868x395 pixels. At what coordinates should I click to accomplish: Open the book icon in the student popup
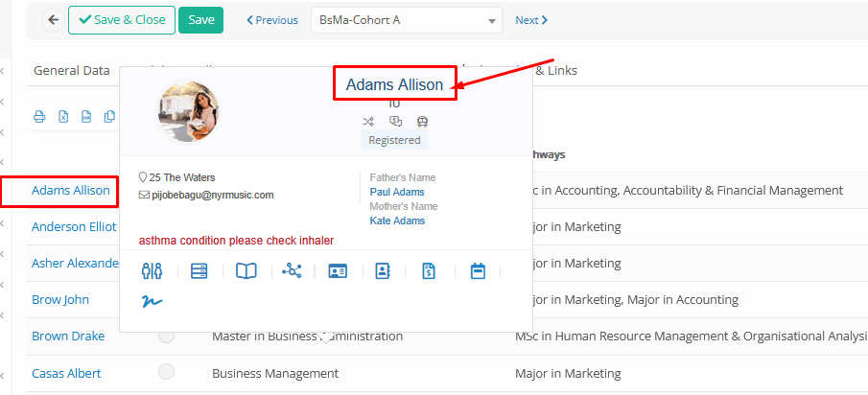tap(246, 271)
